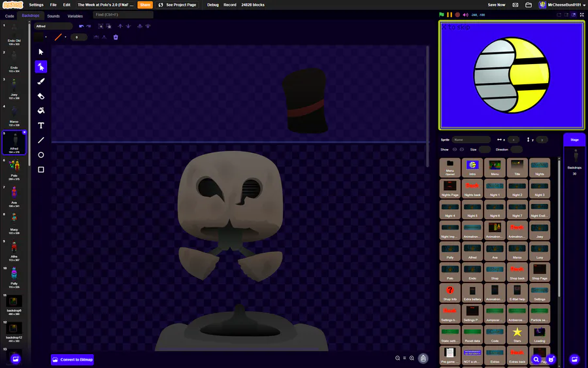The image size is (588, 368).
Task: Click Save Now
Action: point(497,5)
